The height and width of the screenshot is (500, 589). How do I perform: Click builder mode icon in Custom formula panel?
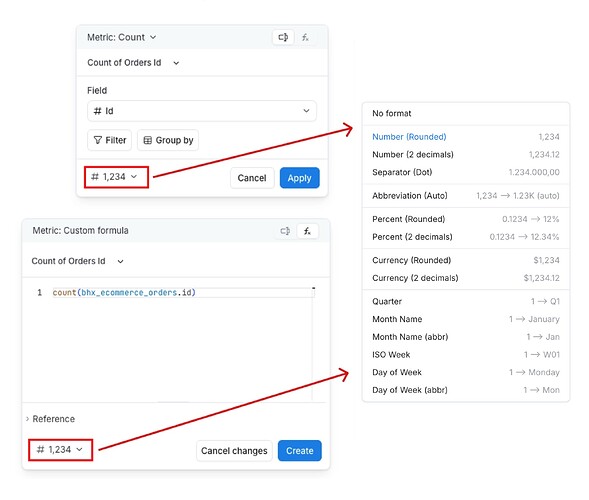pos(285,231)
